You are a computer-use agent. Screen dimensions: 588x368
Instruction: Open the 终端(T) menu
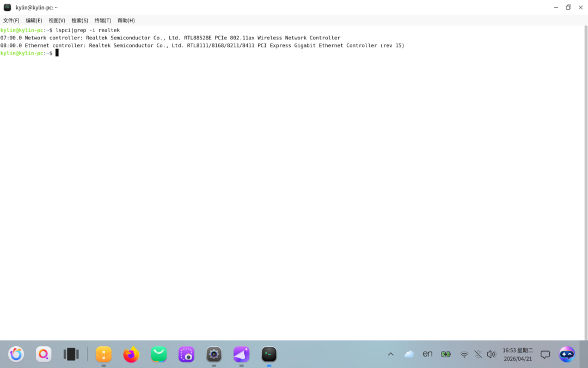pos(103,21)
